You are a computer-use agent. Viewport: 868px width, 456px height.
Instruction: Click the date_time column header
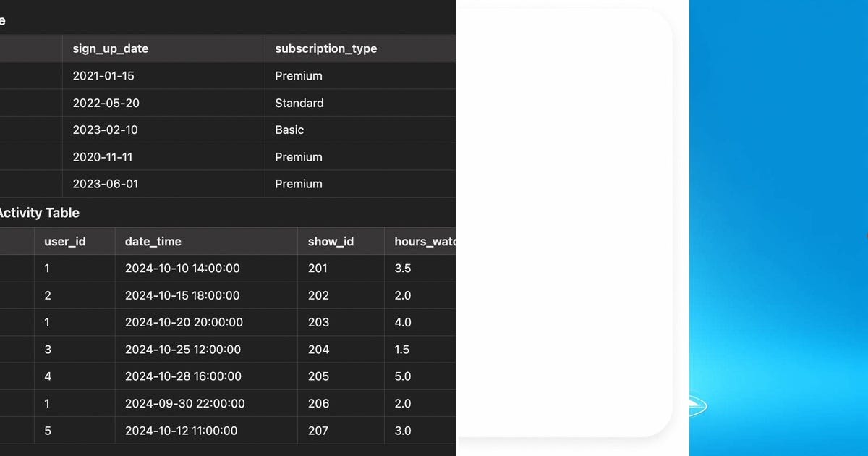(152, 241)
